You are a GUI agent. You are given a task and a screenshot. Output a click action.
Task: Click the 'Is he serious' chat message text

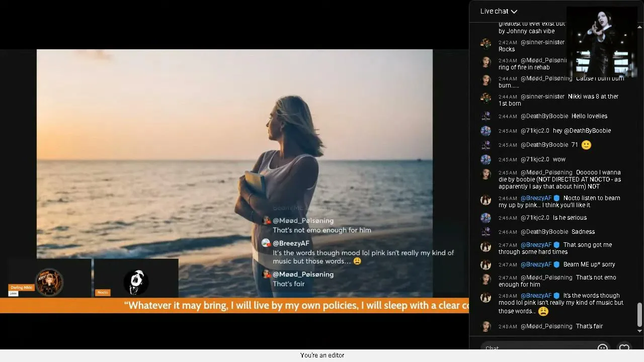tap(570, 218)
